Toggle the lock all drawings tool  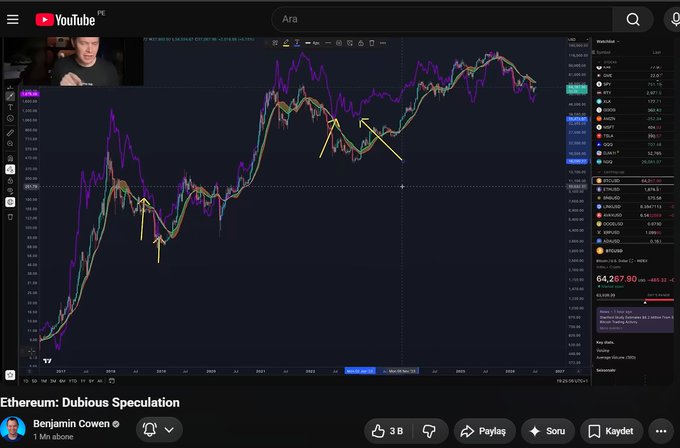10,180
